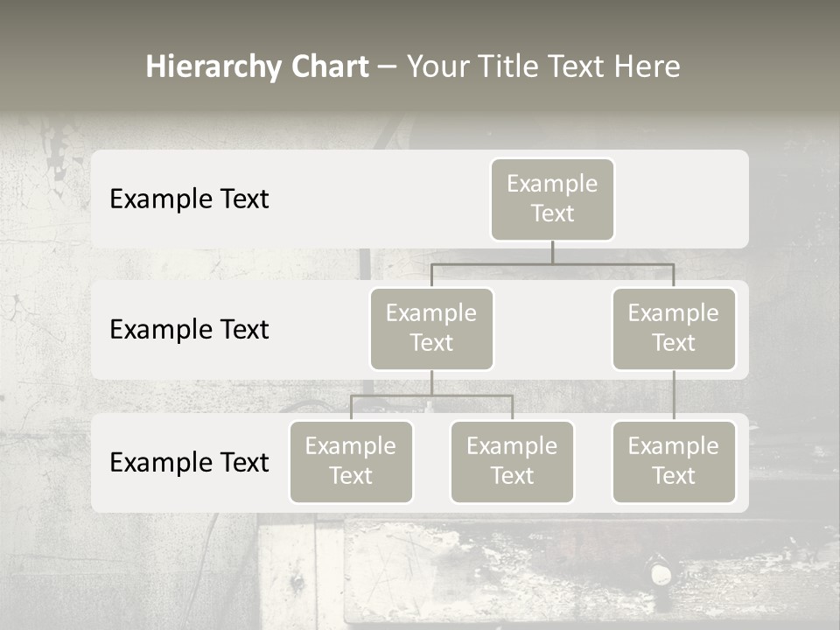Select the horizontal connector line below the root box
This screenshot has height=630, width=840.
pyautogui.click(x=612, y=263)
